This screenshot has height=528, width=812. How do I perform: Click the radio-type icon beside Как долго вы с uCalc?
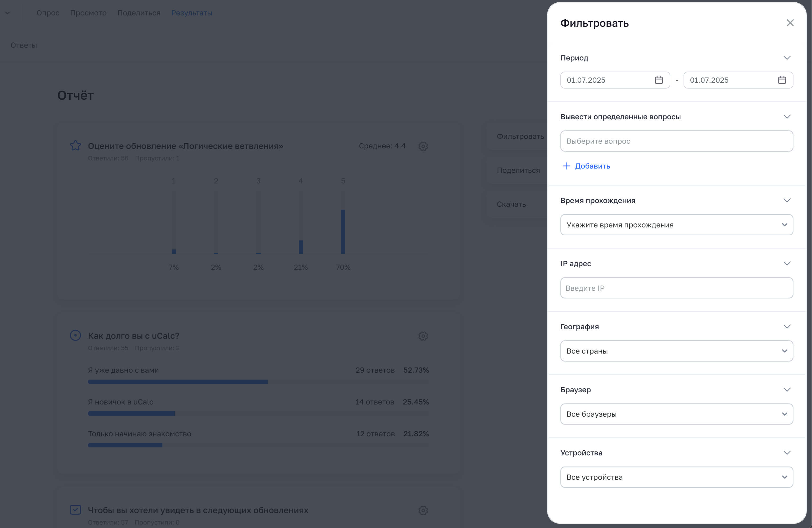75,335
